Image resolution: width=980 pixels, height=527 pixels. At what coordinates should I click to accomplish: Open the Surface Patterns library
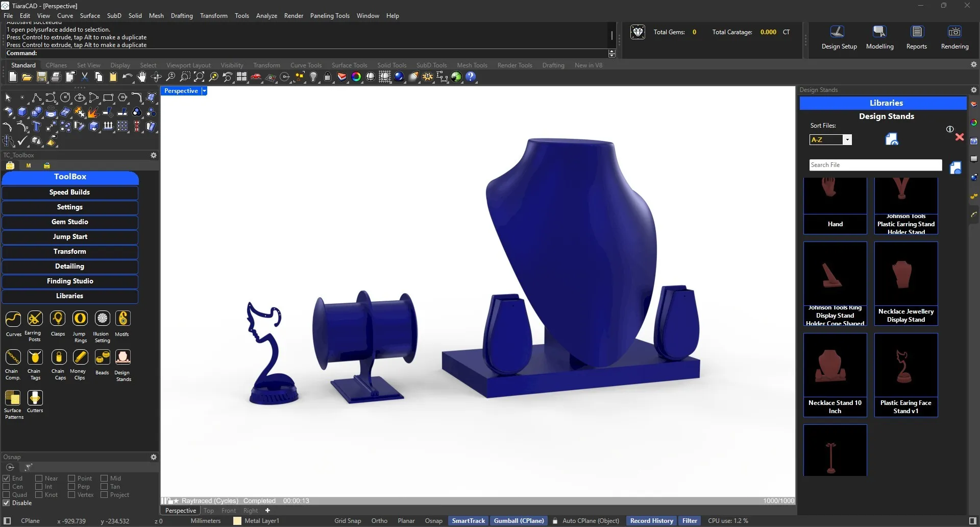[x=13, y=398]
